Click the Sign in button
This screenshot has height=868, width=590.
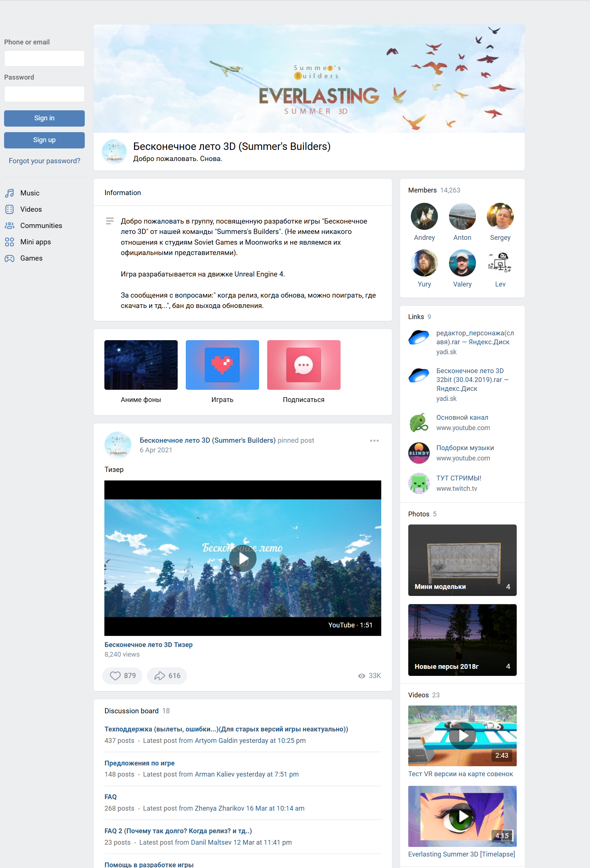pyautogui.click(x=44, y=118)
